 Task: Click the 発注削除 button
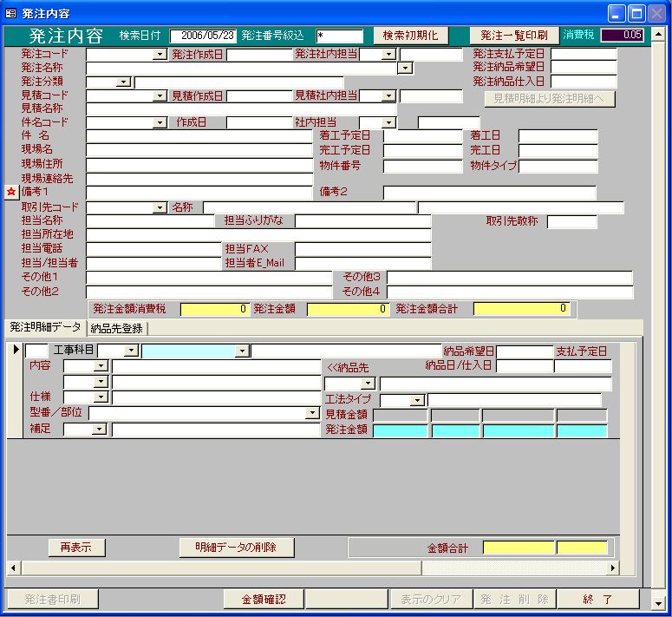(x=515, y=600)
